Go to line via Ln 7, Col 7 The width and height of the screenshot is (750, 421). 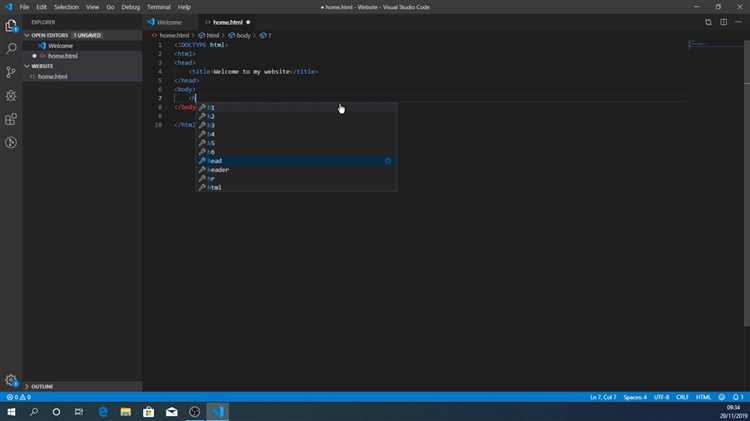pyautogui.click(x=603, y=397)
